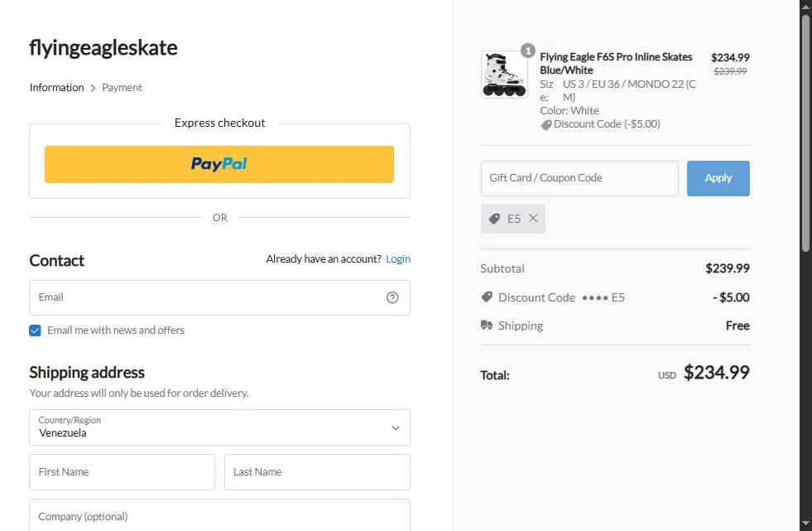Click the flyingeagleskate store title
This screenshot has width=812, height=531.
point(103,48)
